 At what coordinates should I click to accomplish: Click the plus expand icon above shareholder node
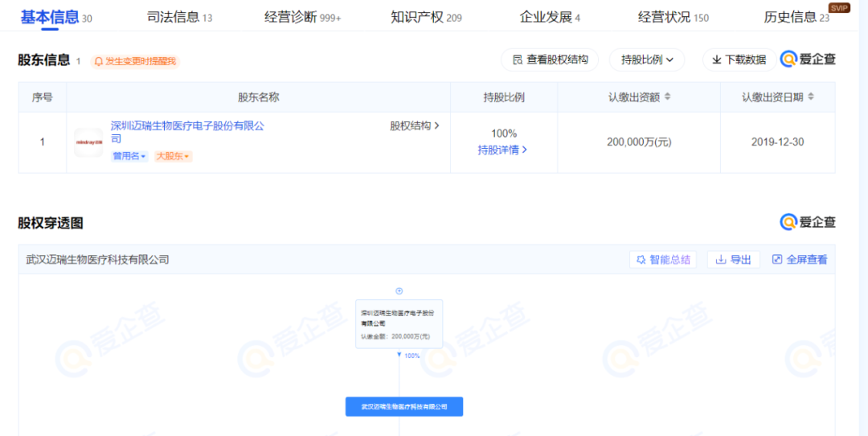point(399,291)
